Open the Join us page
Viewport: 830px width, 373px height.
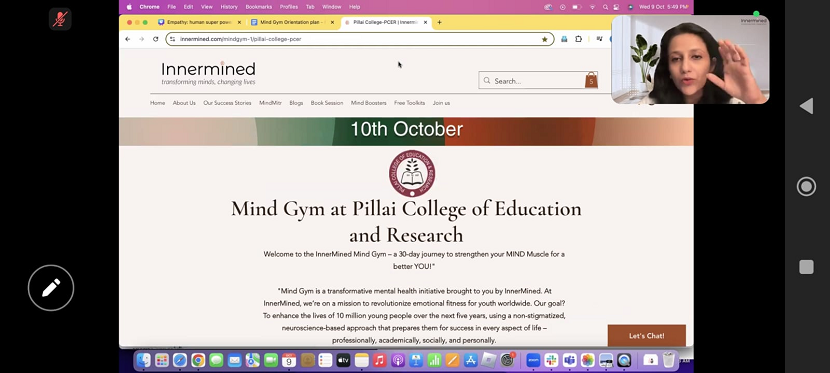pos(441,103)
